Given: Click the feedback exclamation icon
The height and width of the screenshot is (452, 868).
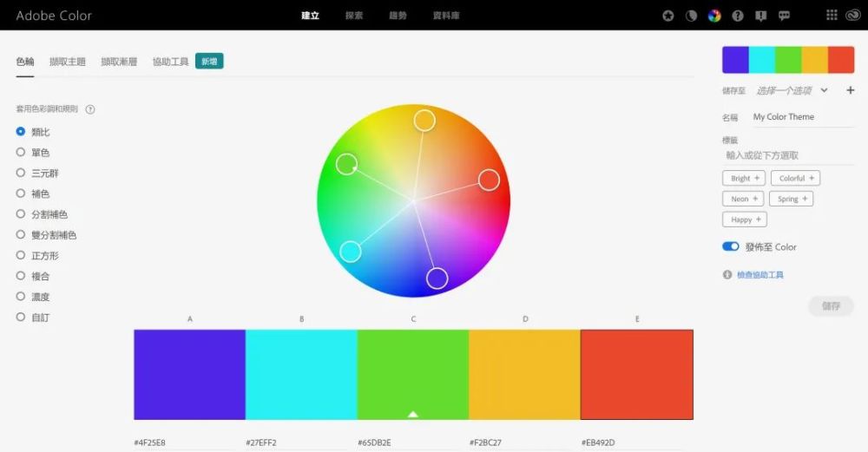Looking at the screenshot, I should click(x=760, y=16).
